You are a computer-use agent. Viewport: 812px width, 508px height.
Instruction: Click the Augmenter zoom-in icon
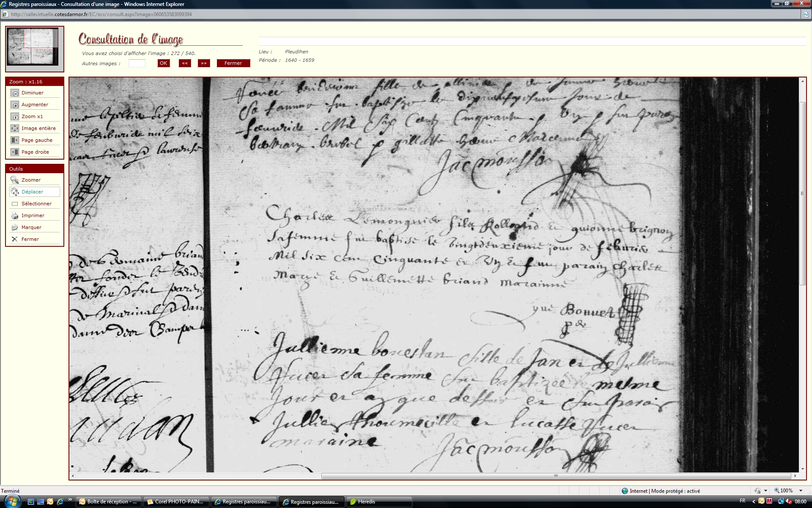pos(15,105)
